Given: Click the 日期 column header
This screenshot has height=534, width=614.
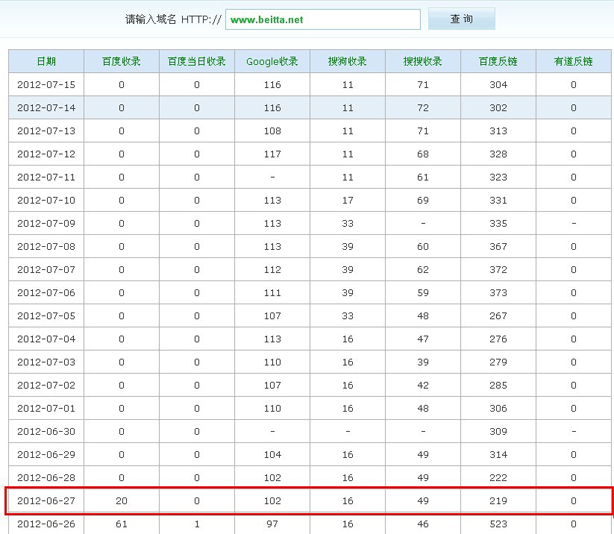Looking at the screenshot, I should pos(46,62).
